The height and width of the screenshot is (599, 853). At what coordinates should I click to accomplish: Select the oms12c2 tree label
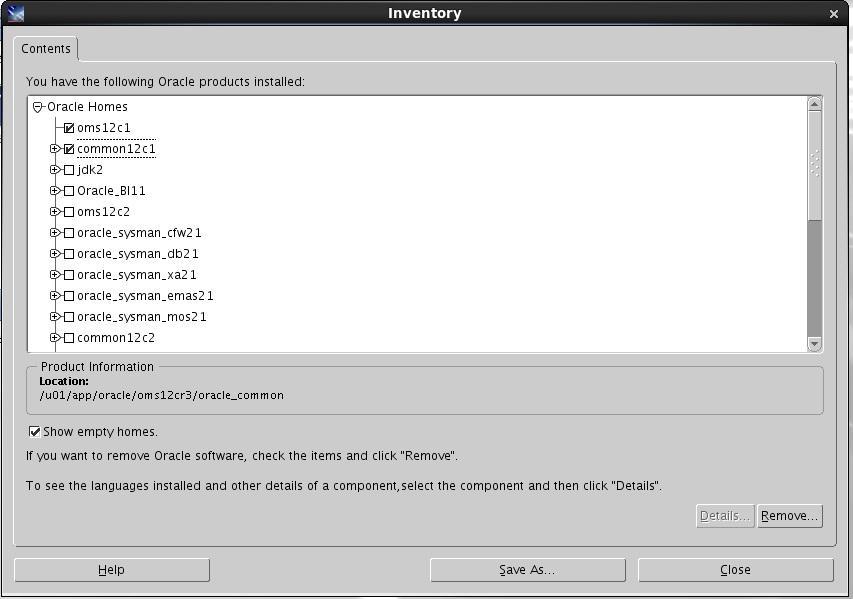pos(104,212)
